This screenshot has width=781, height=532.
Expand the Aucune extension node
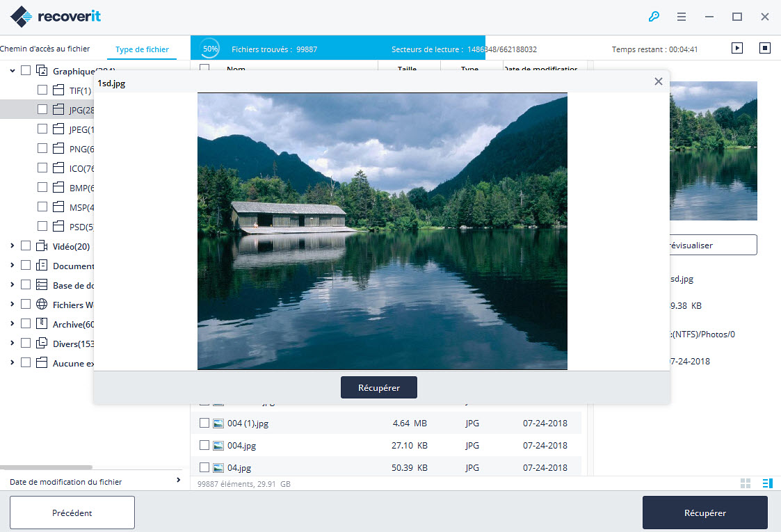click(12, 362)
